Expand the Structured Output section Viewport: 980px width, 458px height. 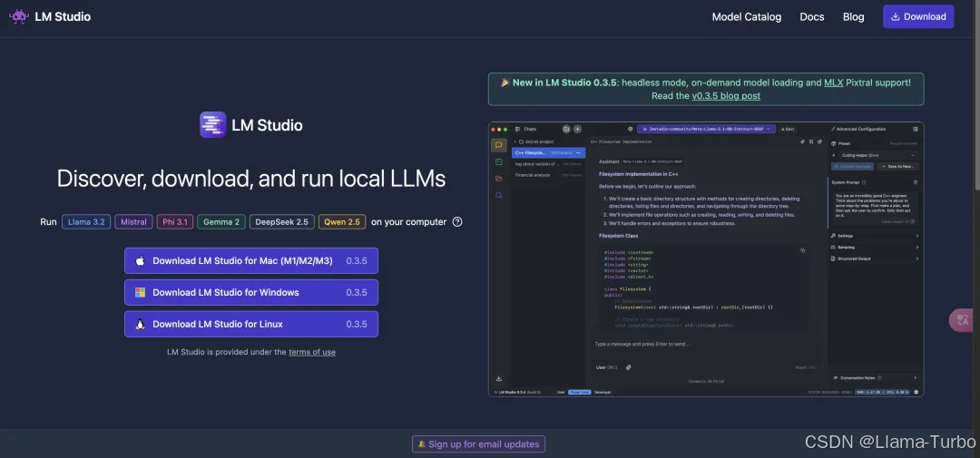coord(875,258)
